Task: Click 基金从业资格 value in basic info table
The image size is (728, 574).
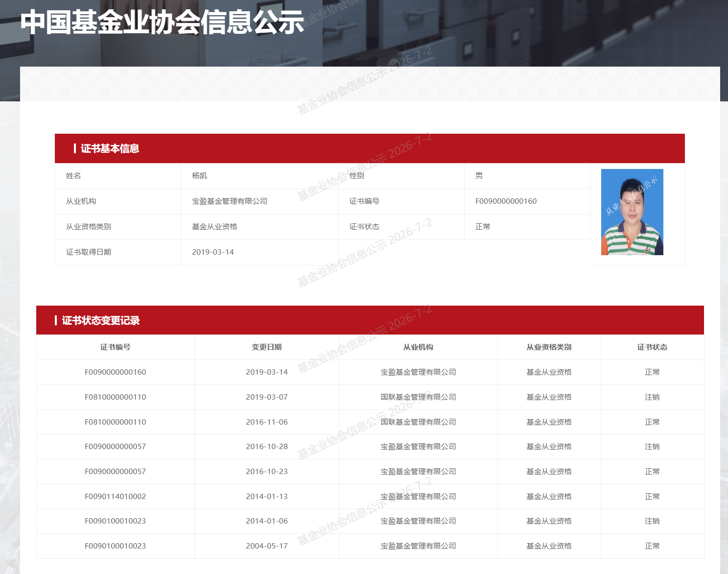Action: [x=214, y=227]
